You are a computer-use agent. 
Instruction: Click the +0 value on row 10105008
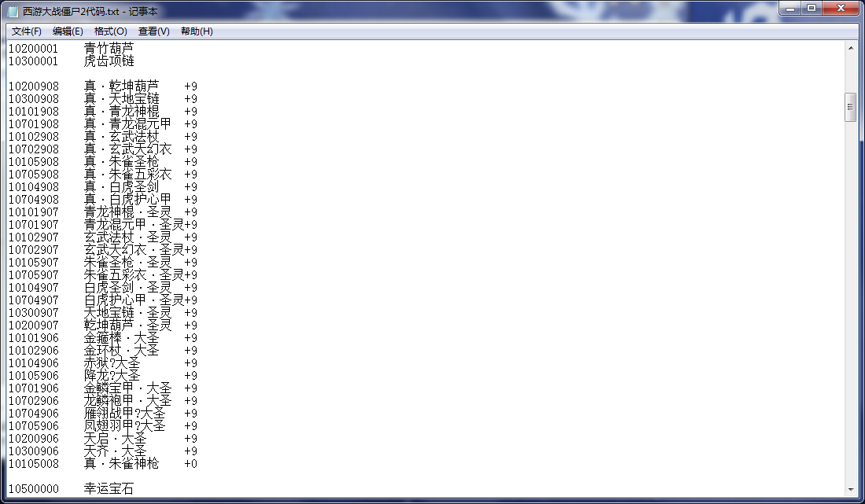point(190,465)
